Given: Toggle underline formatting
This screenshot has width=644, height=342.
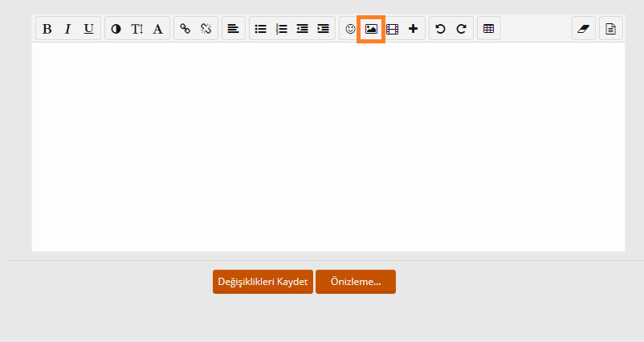Looking at the screenshot, I should pyautogui.click(x=88, y=29).
